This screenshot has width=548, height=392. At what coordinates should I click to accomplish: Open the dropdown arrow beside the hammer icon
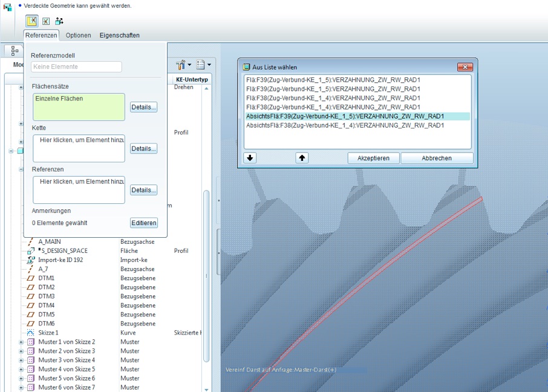click(189, 65)
